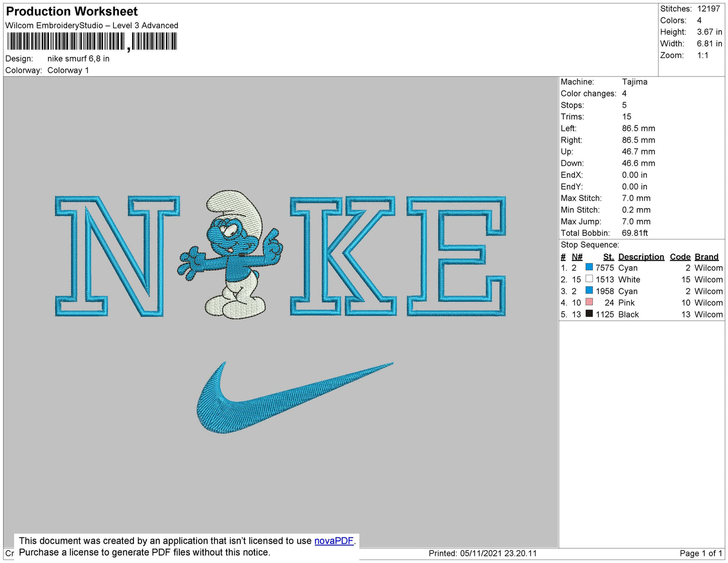Click the Machine value 'Tajima'
The image size is (728, 563).
tap(634, 82)
